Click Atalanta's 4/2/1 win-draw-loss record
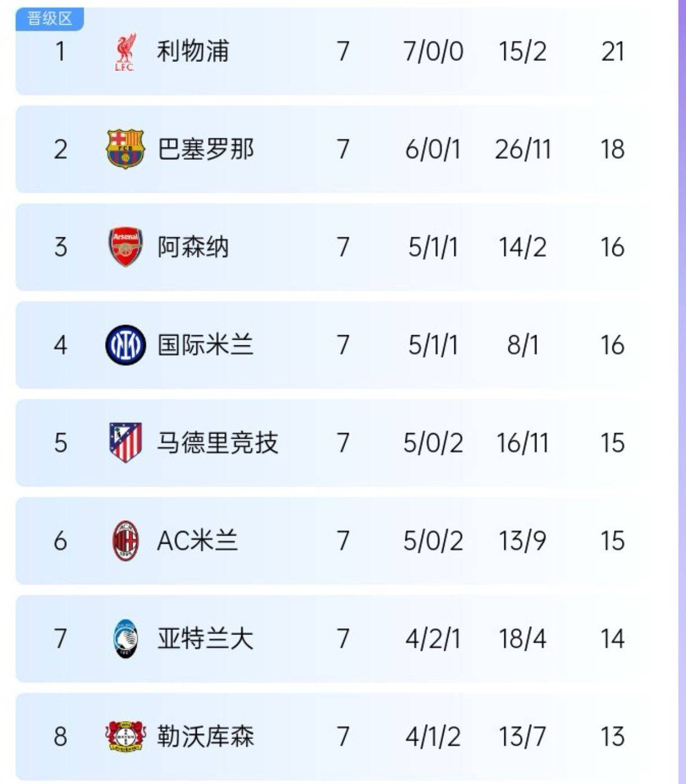The height and width of the screenshot is (784, 686). [433, 638]
